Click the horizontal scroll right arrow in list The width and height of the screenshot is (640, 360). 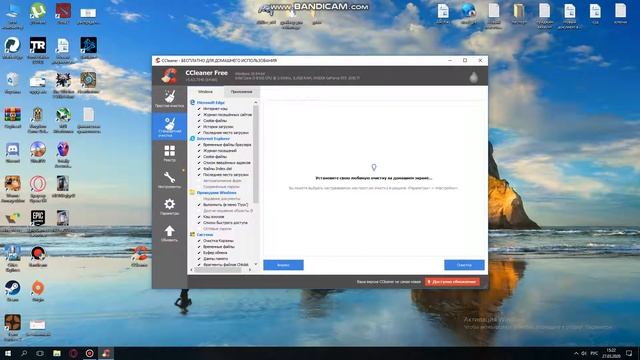tap(250, 270)
